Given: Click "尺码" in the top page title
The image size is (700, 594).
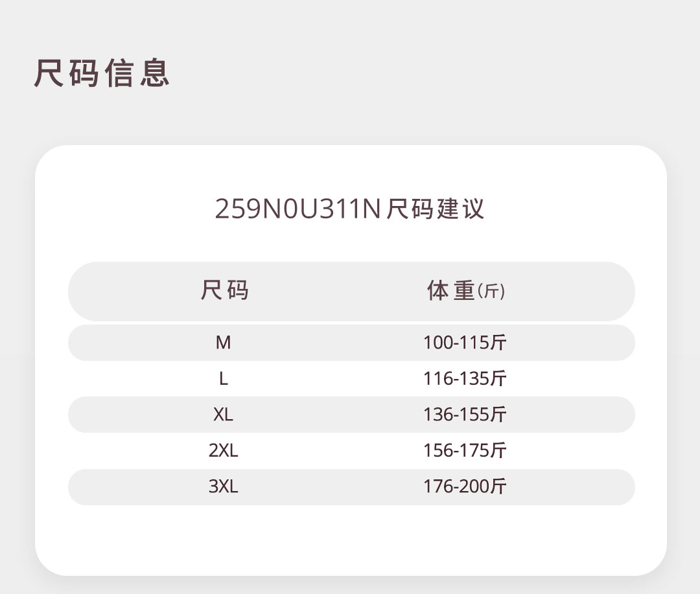Looking at the screenshot, I should [x=67, y=73].
